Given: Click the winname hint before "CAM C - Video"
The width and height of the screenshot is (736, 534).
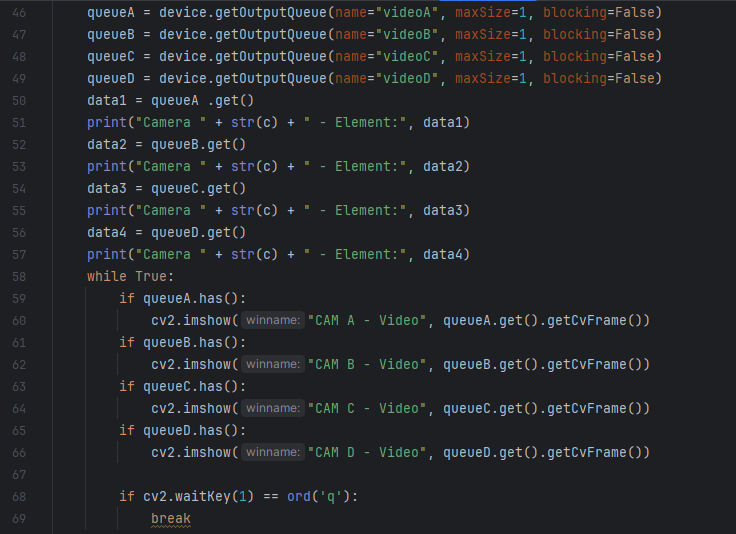Looking at the screenshot, I should pos(272,408).
